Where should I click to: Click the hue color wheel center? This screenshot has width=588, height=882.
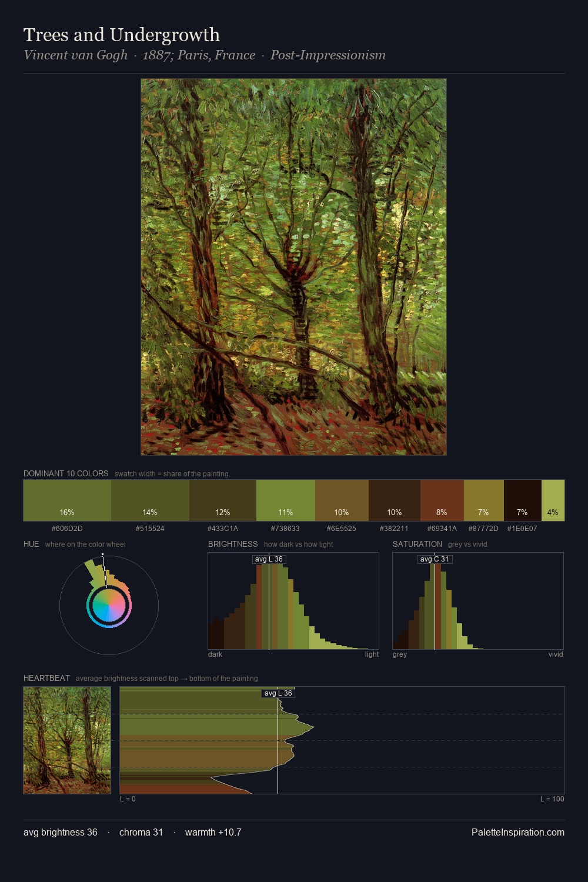coord(109,605)
